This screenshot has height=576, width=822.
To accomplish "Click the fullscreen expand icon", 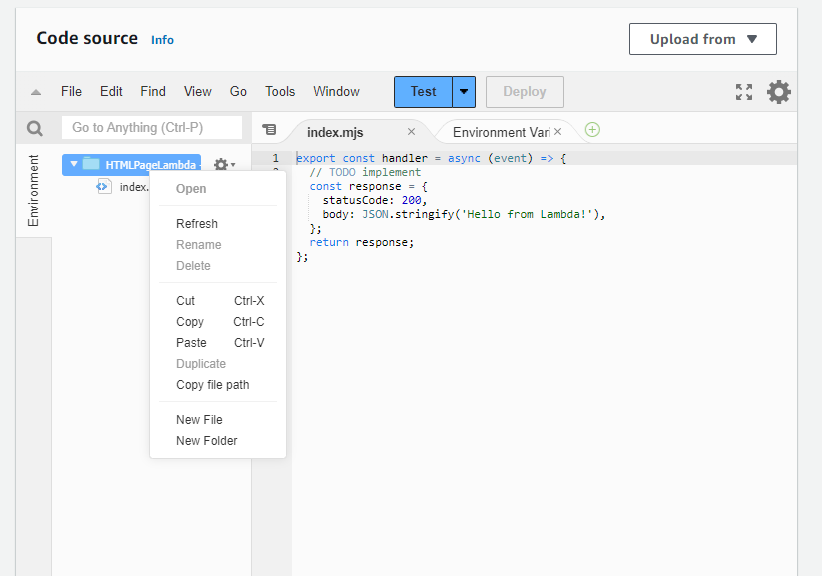I will coord(744,92).
